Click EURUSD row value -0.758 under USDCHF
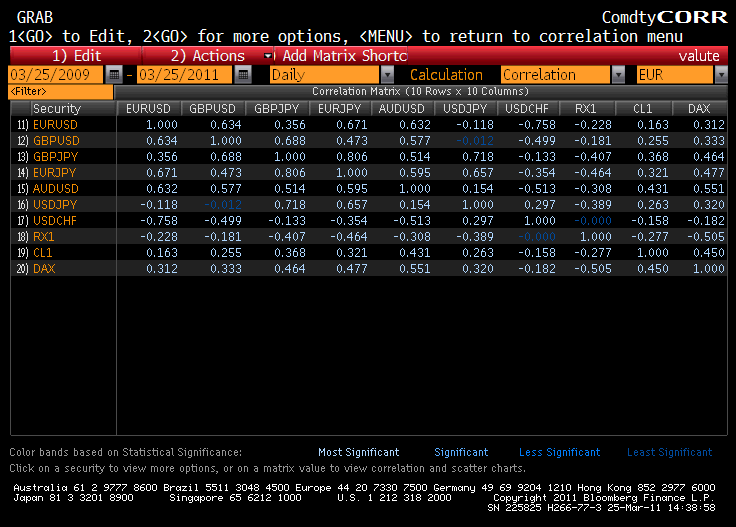 coord(537,125)
